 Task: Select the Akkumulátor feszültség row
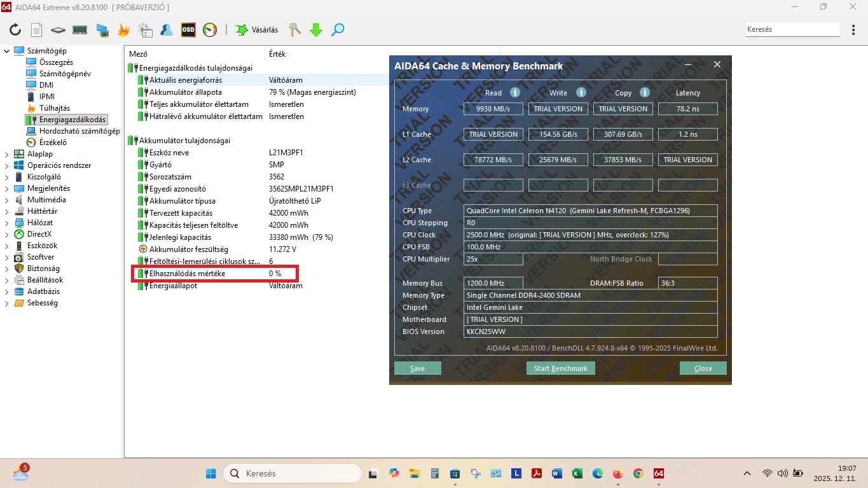(x=258, y=249)
